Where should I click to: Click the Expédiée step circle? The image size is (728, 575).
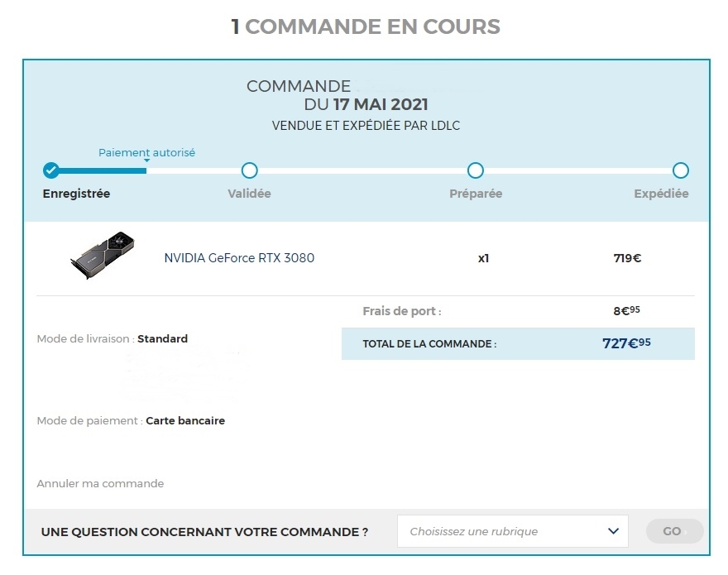tap(681, 170)
